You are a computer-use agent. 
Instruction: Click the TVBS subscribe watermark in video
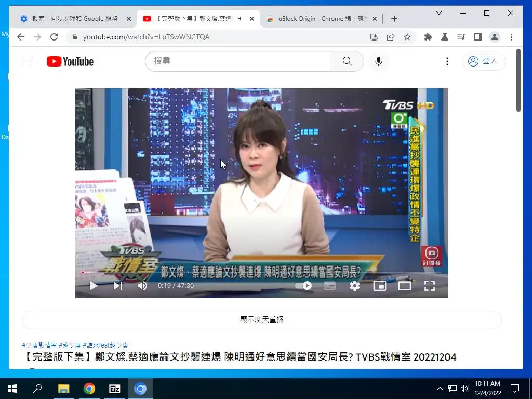pos(431,256)
